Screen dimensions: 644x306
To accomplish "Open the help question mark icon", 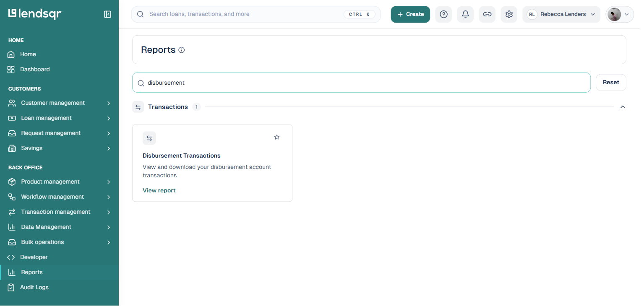I will (x=443, y=14).
